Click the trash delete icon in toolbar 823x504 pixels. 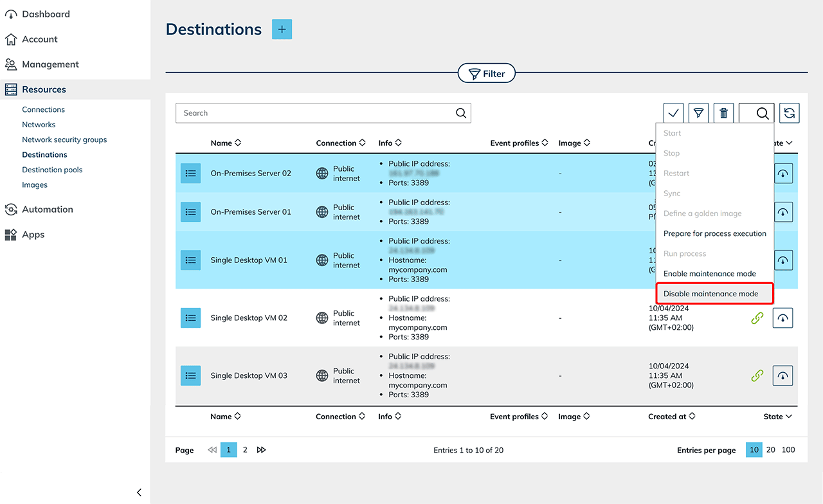coord(723,113)
